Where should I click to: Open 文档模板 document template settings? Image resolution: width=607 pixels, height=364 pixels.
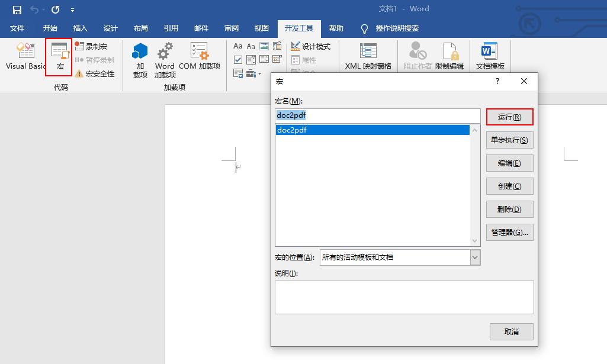489,56
